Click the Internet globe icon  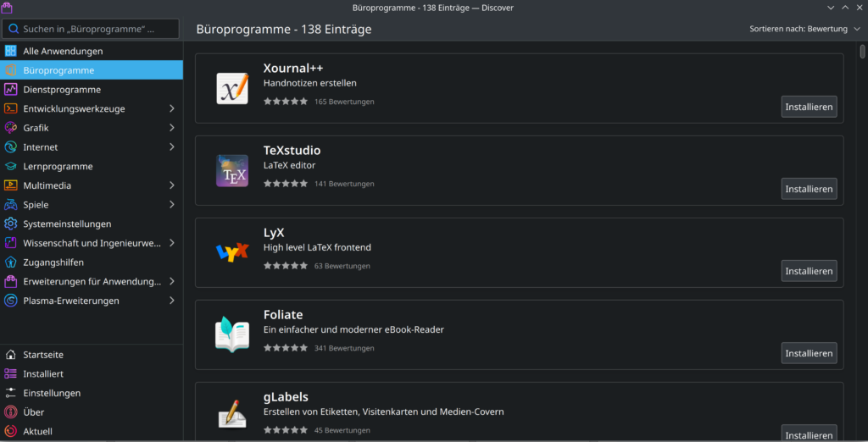(x=10, y=147)
